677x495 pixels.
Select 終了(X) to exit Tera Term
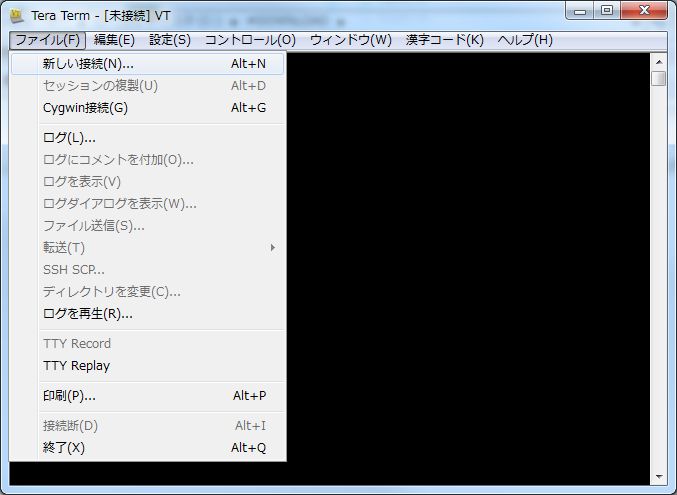[64, 447]
